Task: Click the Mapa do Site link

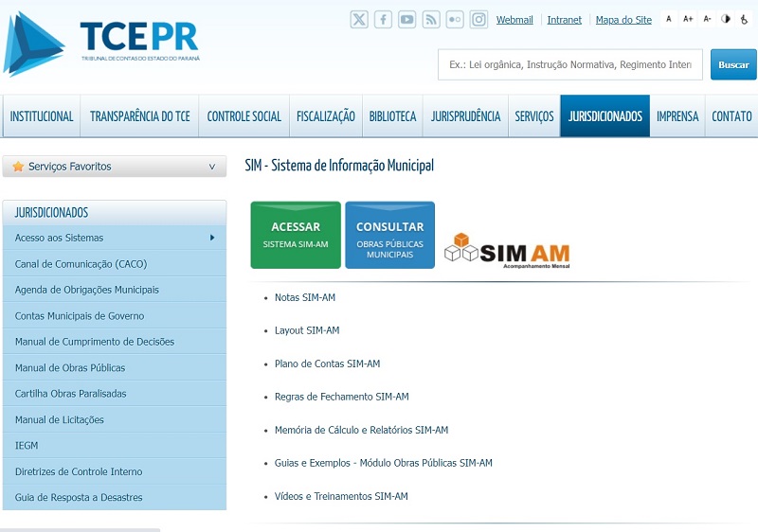Action: coord(623,20)
